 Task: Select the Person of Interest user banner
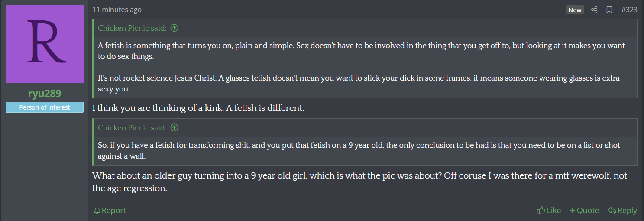tap(45, 107)
